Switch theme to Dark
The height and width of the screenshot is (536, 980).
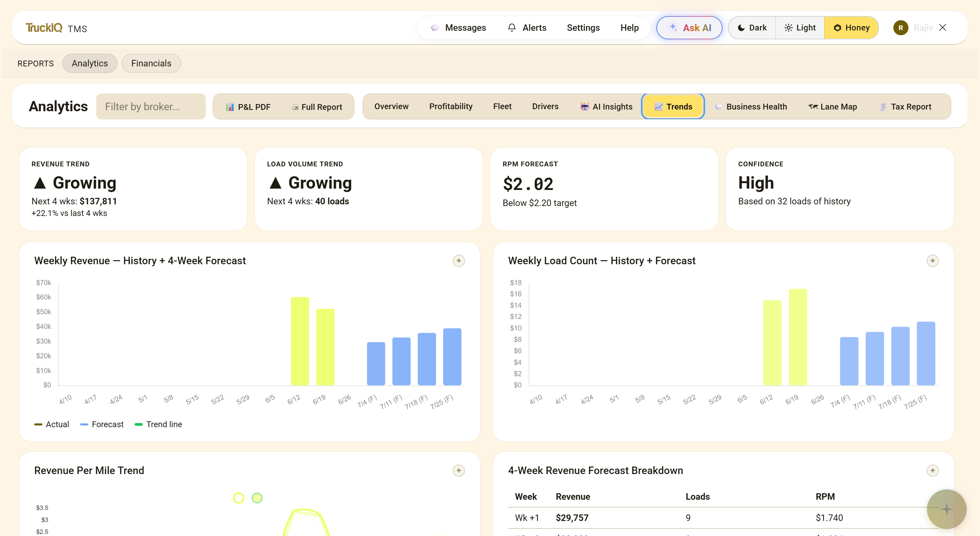coord(752,28)
